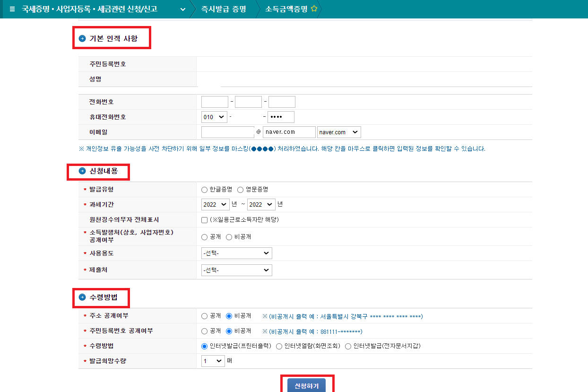Image resolution: width=588 pixels, height=392 pixels.
Task: Check the 일용근로소득자만 해당 checkbox
Action: 204,220
